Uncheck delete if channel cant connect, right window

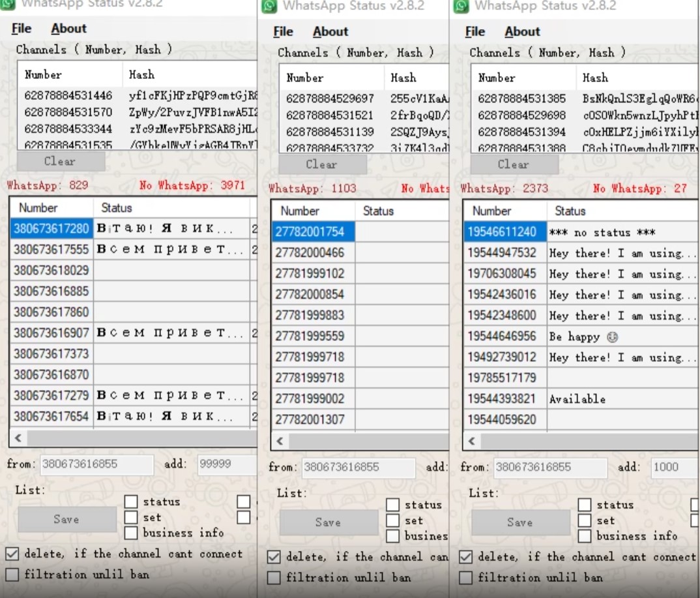[x=465, y=557]
